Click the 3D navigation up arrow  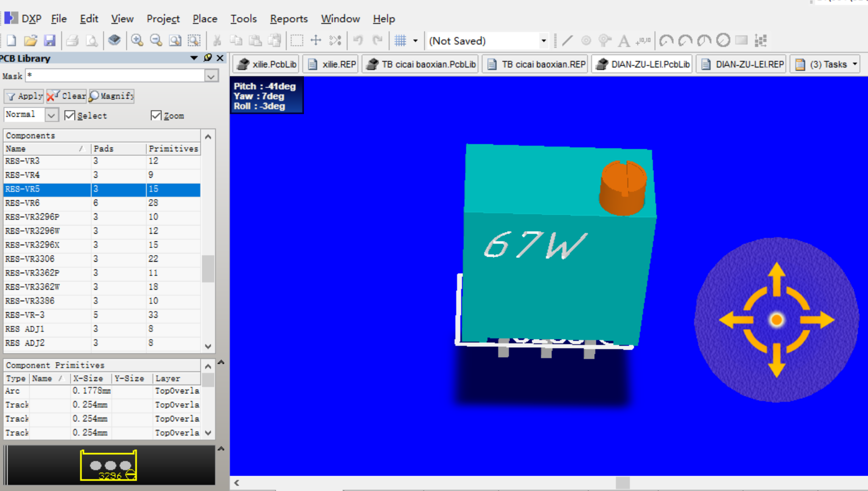pos(776,278)
